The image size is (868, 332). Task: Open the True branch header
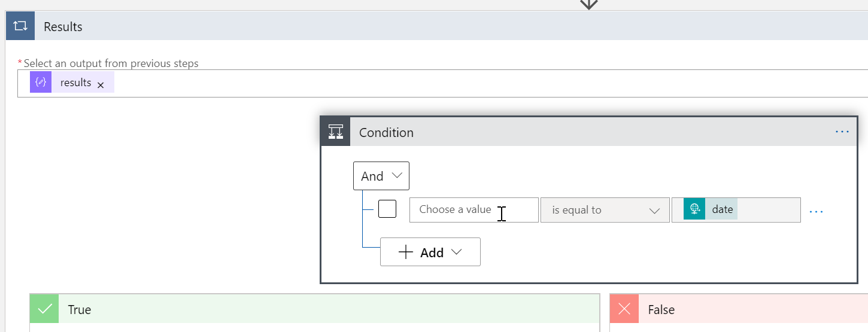pos(299,309)
